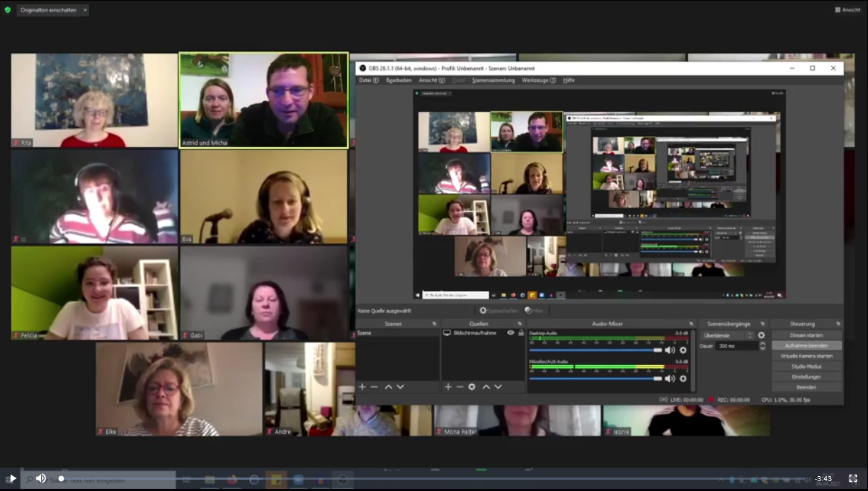Image resolution: width=868 pixels, height=491 pixels.
Task: Click the Szenenübergänge transition settings gear
Action: tap(761, 335)
